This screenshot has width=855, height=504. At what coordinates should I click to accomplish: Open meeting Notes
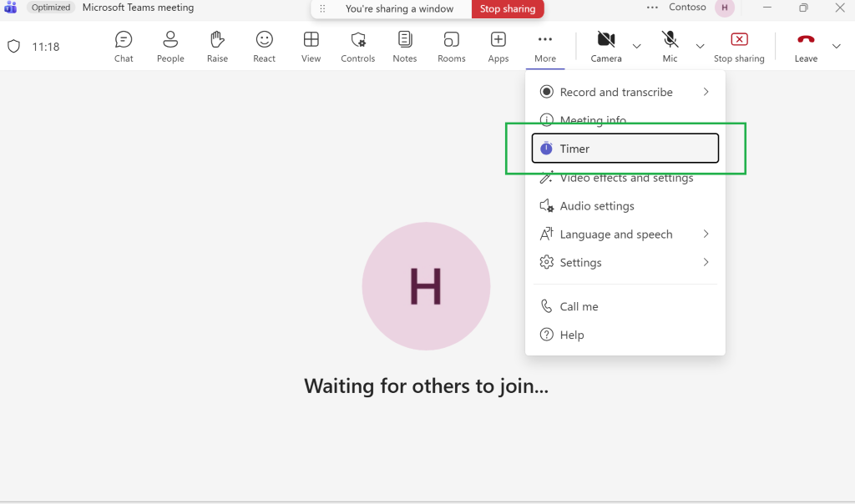click(405, 47)
